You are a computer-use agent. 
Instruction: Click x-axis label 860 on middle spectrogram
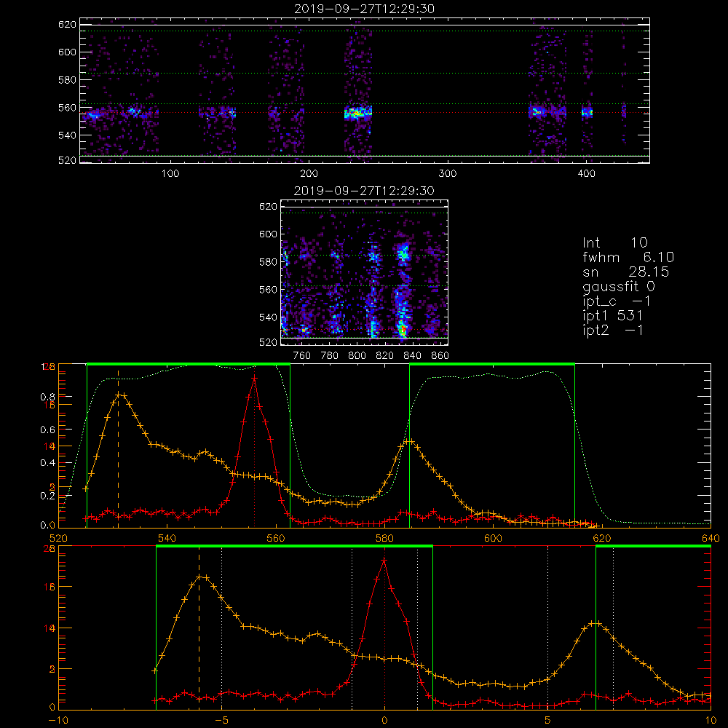[x=440, y=356]
